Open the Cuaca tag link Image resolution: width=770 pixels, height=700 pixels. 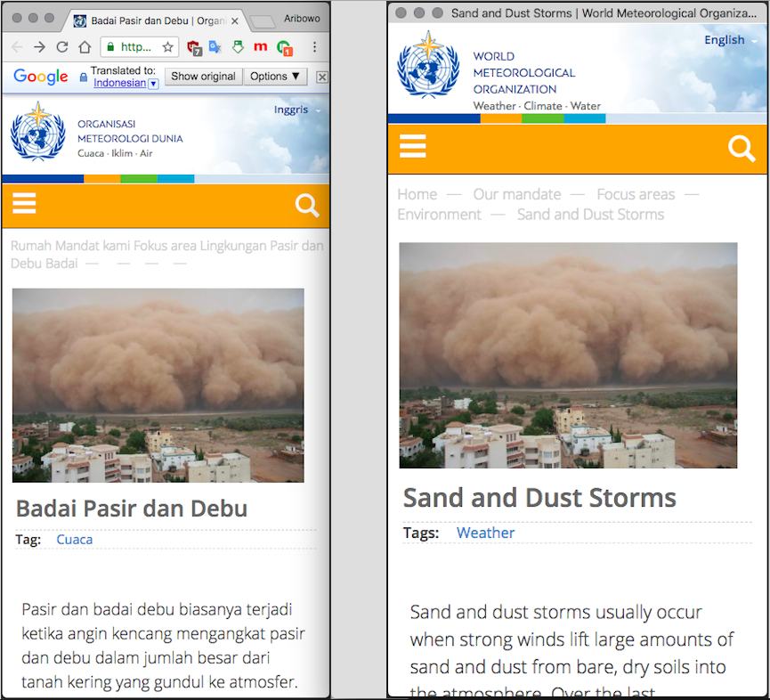click(74, 539)
